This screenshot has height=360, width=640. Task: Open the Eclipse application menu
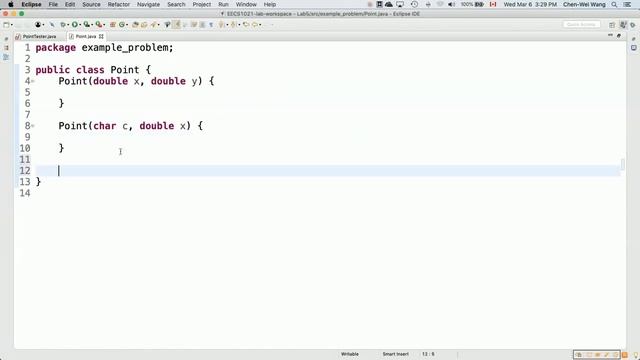pyautogui.click(x=31, y=4)
